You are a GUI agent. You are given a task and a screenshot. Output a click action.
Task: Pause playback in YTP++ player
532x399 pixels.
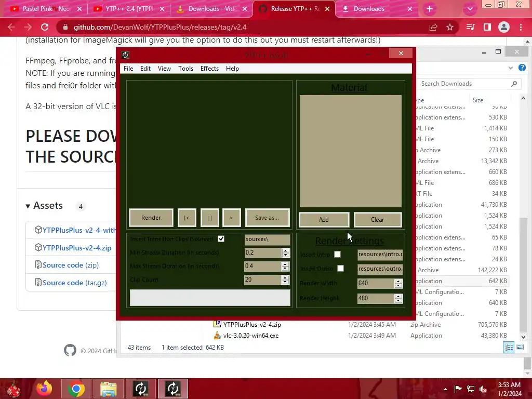pyautogui.click(x=209, y=218)
